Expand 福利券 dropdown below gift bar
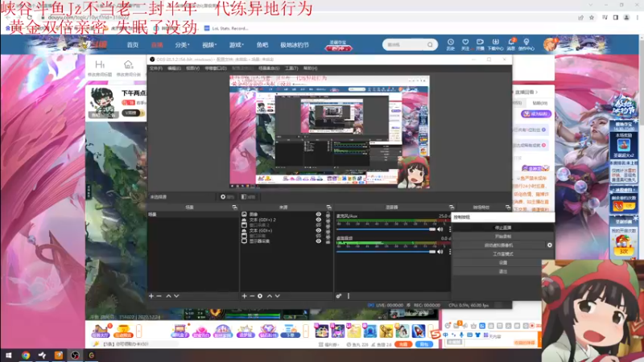 point(331,345)
